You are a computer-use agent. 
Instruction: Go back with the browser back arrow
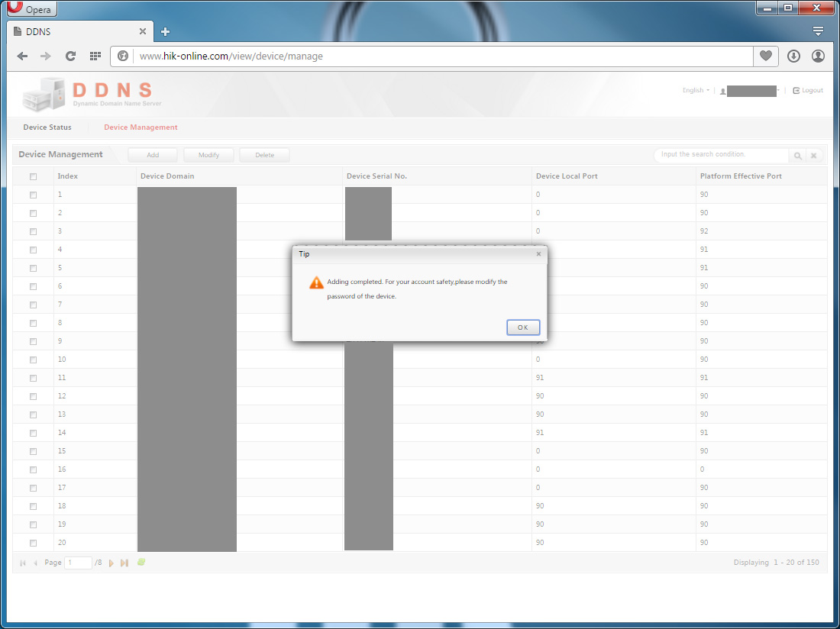tap(22, 56)
